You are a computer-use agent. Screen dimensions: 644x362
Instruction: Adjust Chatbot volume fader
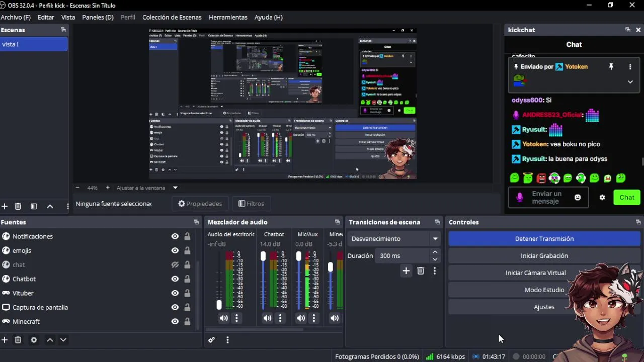(263, 256)
